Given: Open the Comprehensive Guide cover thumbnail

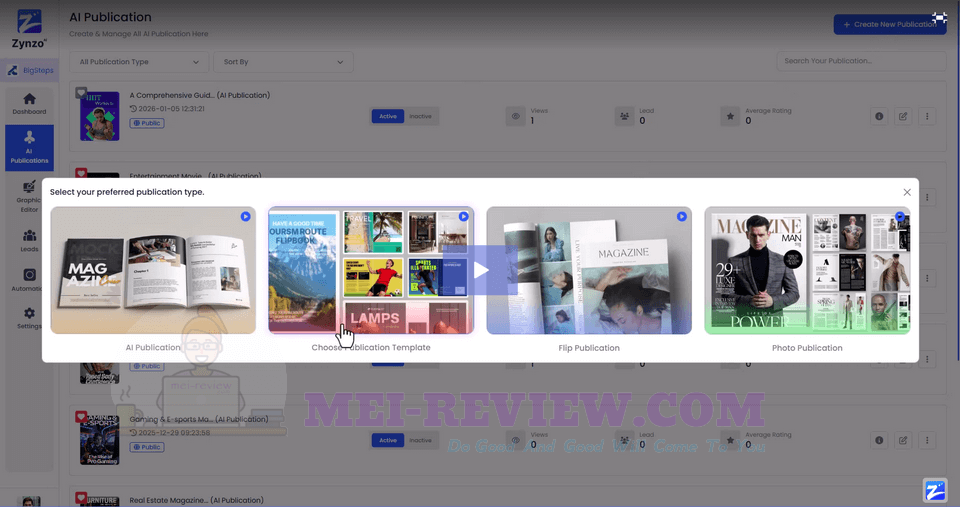Looking at the screenshot, I should click(x=100, y=116).
